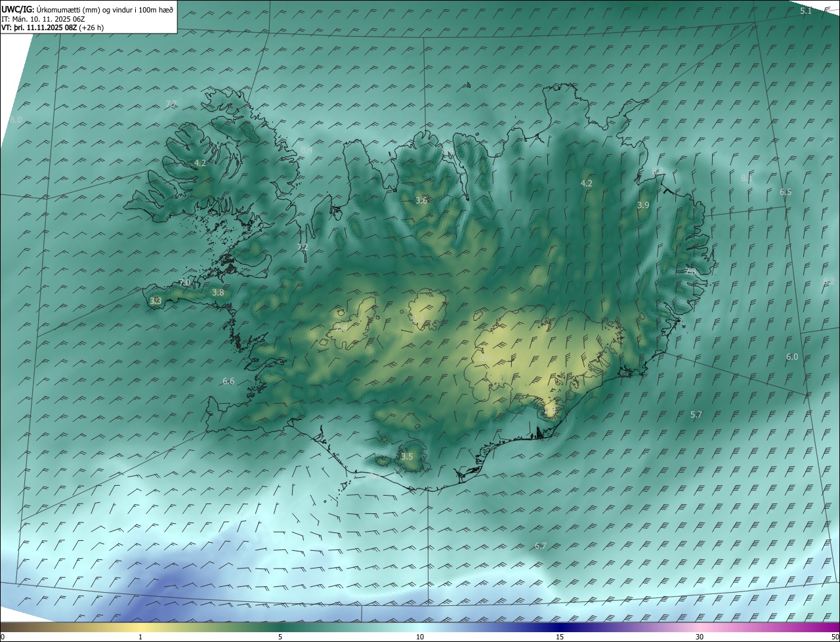Click the 8.0 value label
The height and width of the screenshot is (642, 840).
(16, 120)
